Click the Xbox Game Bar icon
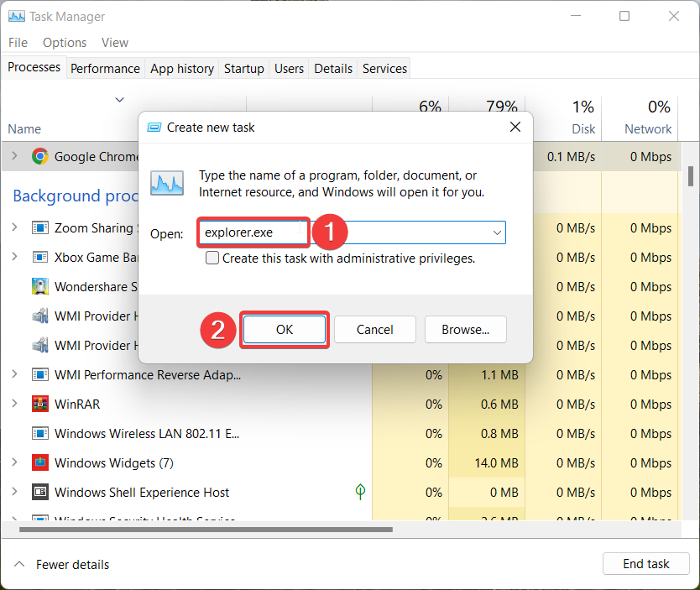 tap(40, 257)
